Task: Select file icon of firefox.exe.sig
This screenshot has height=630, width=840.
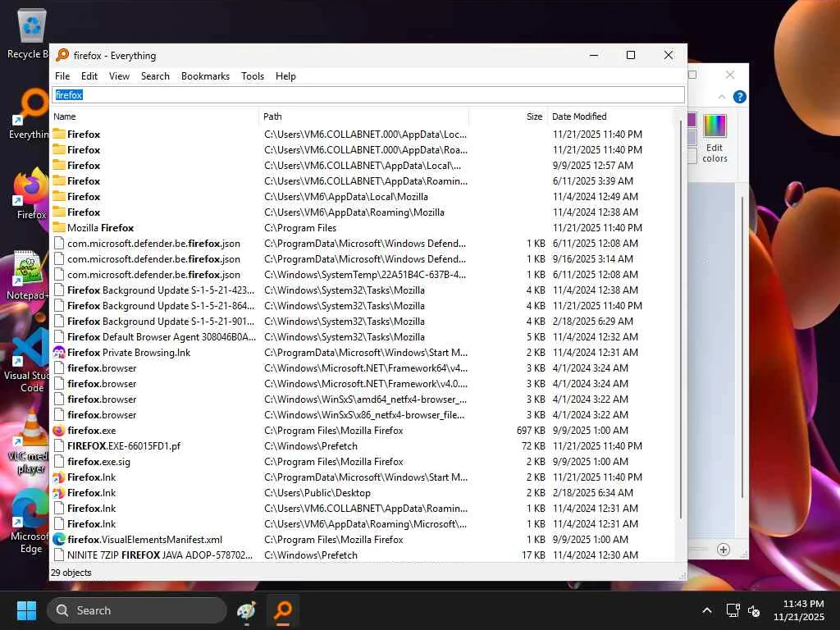Action: [x=59, y=462]
